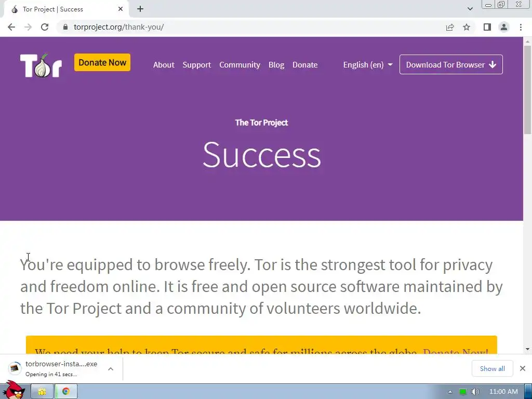Open the Donate nav link
This screenshot has height=399, width=532.
point(305,65)
